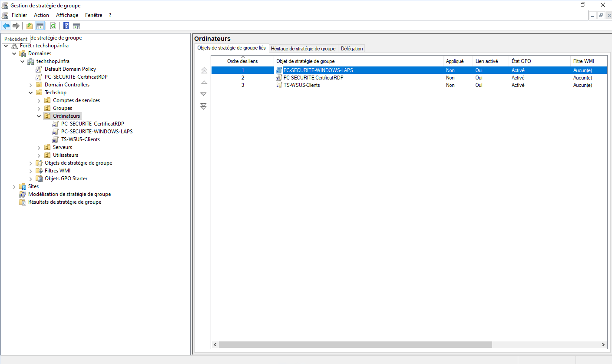
Task: Sort by Filtre WMI column header
Action: 589,61
